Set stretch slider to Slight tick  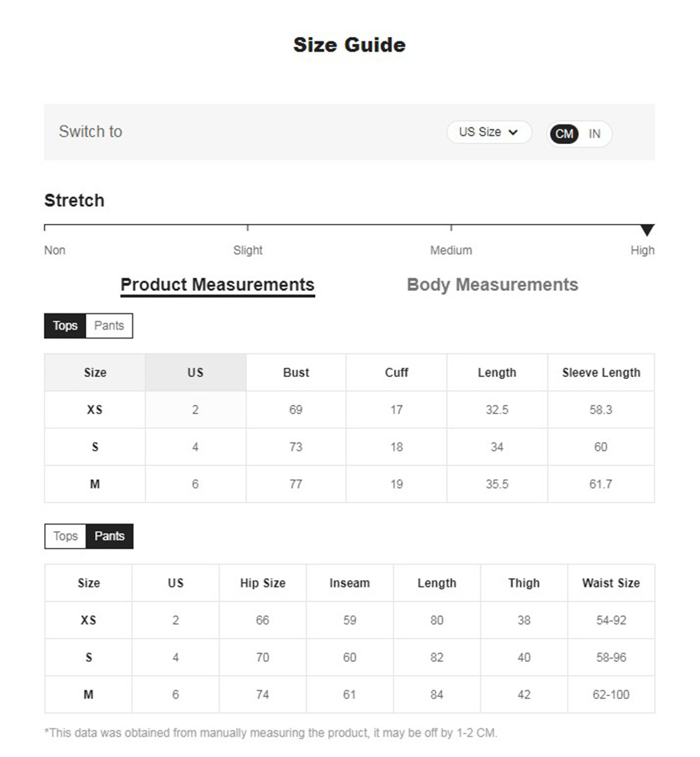[248, 227]
